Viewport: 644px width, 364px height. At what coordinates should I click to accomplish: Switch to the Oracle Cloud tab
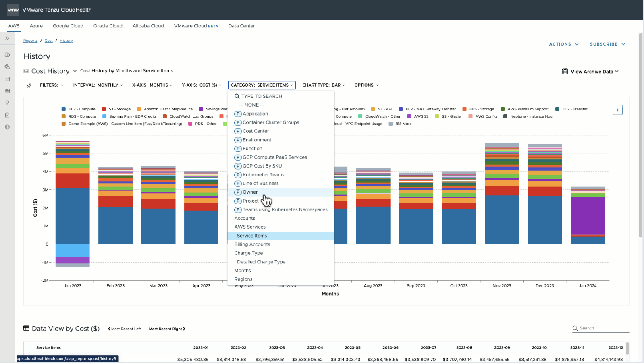[x=108, y=26]
